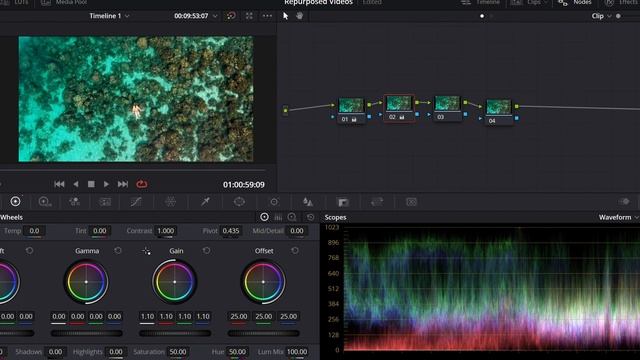Viewport: 640px width, 360px height.
Task: Select node 02 in the graph
Action: tap(399, 108)
